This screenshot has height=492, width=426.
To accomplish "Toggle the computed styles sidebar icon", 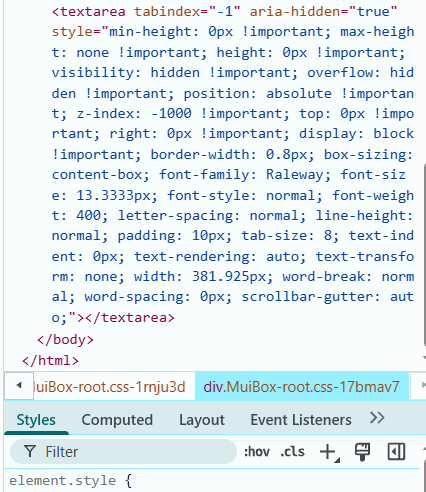I will (396, 452).
